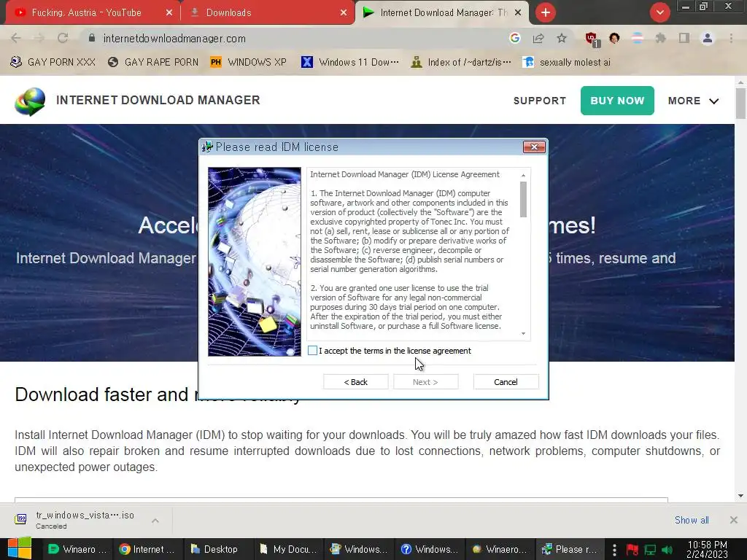Open Desktop folder taskbar item

coord(217,550)
